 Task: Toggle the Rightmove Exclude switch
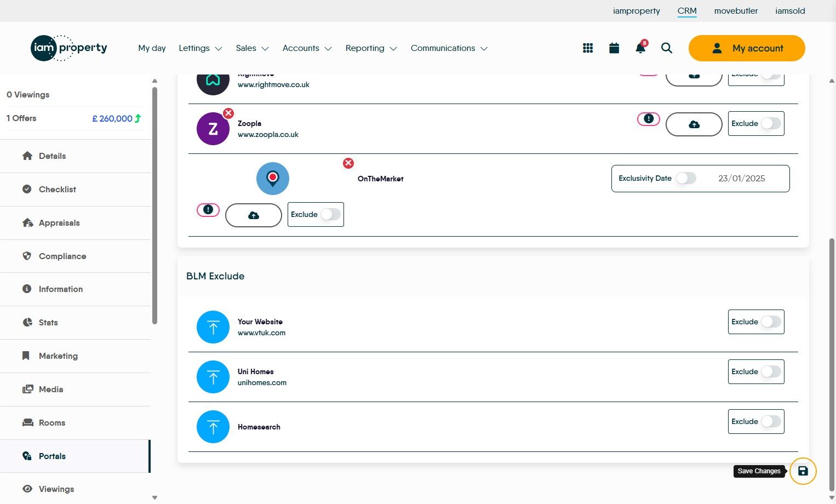coord(771,77)
